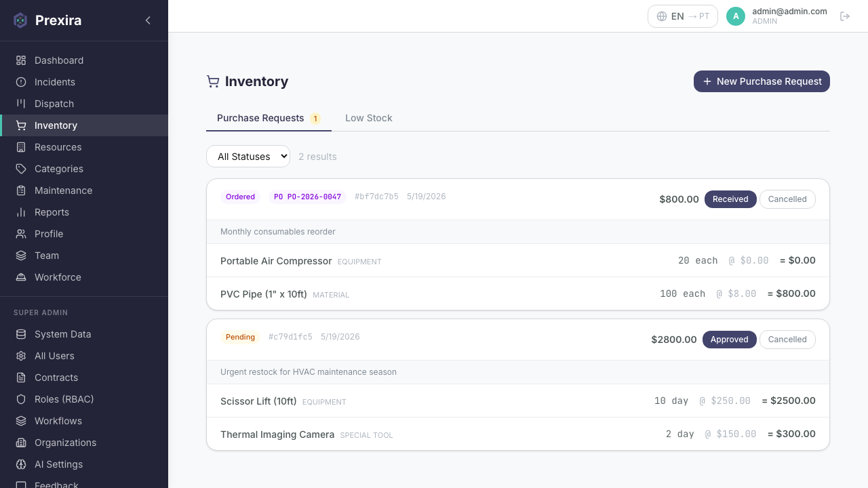Screen dimensions: 868x488
Task: Click the All Users gear icon
Action: click(x=21, y=356)
